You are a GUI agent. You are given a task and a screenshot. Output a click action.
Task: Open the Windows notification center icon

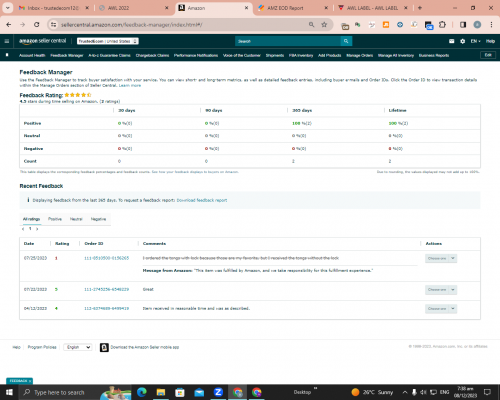pos(488,392)
